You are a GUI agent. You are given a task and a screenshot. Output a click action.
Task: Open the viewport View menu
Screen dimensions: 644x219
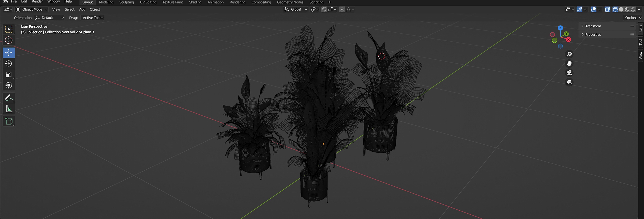pos(56,9)
